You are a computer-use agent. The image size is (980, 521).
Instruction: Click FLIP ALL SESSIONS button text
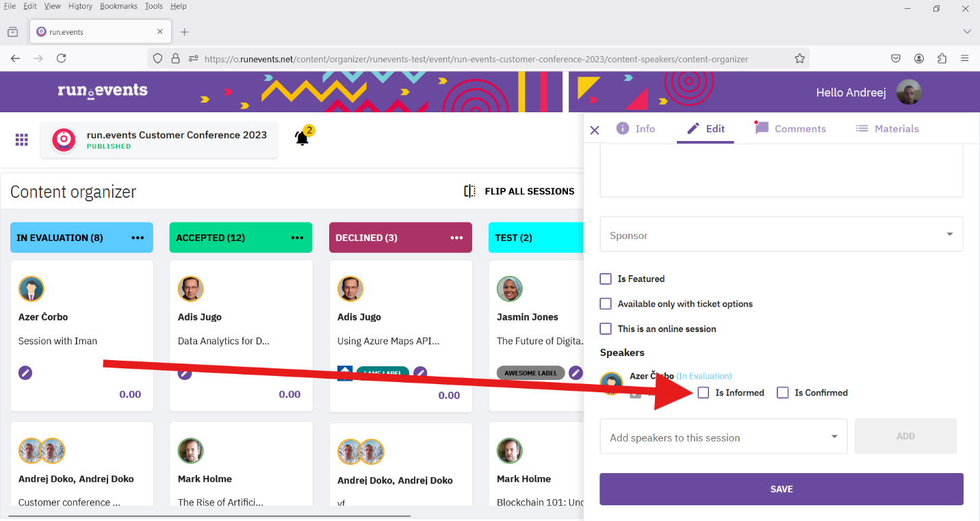pos(530,191)
